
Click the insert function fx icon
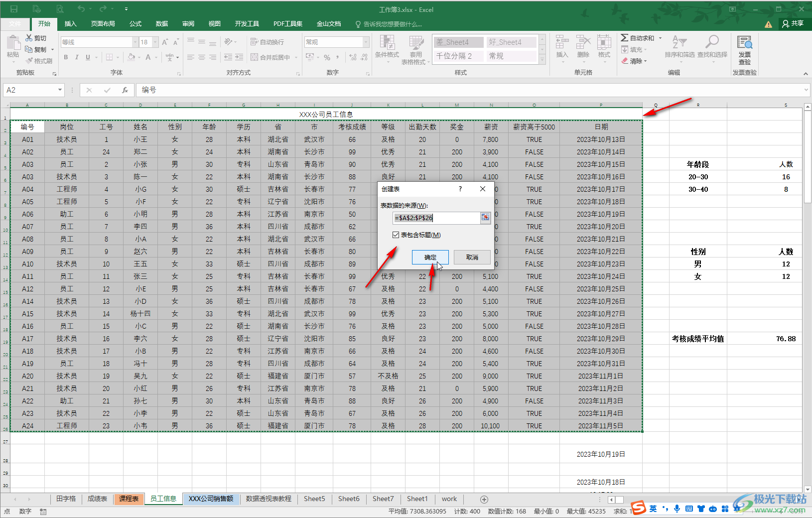point(125,90)
